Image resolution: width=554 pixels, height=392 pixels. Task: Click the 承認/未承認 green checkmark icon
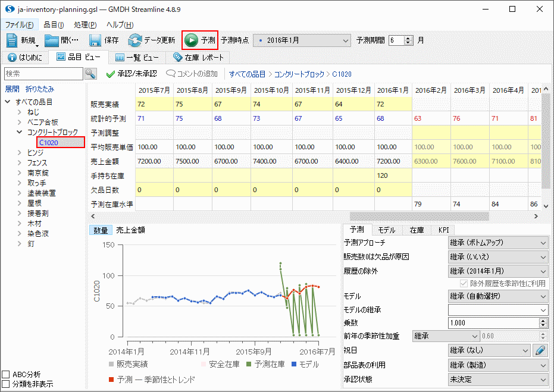click(x=110, y=74)
